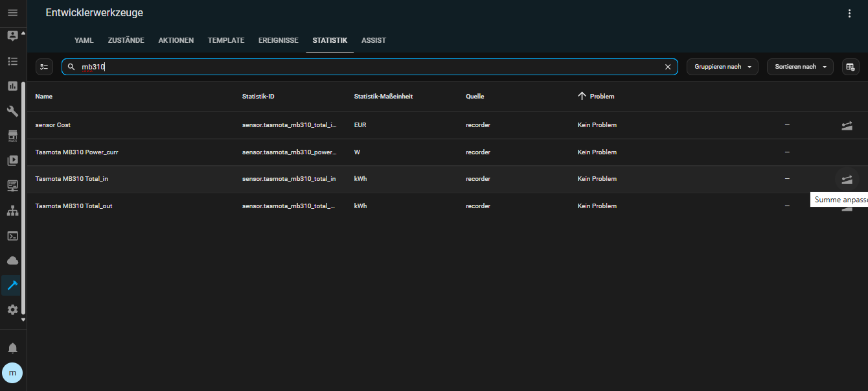Toggle selection mode checklist button
Screen dimensions: 868x391
44,67
